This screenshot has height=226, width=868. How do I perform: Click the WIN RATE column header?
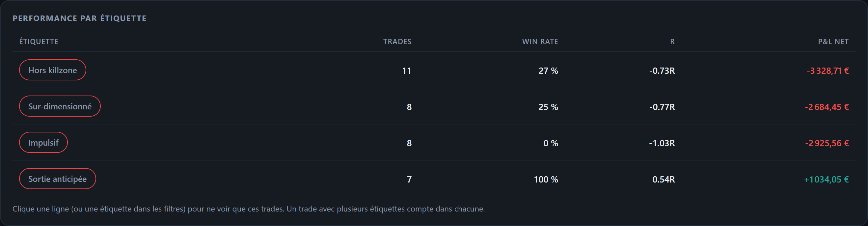[x=540, y=42]
